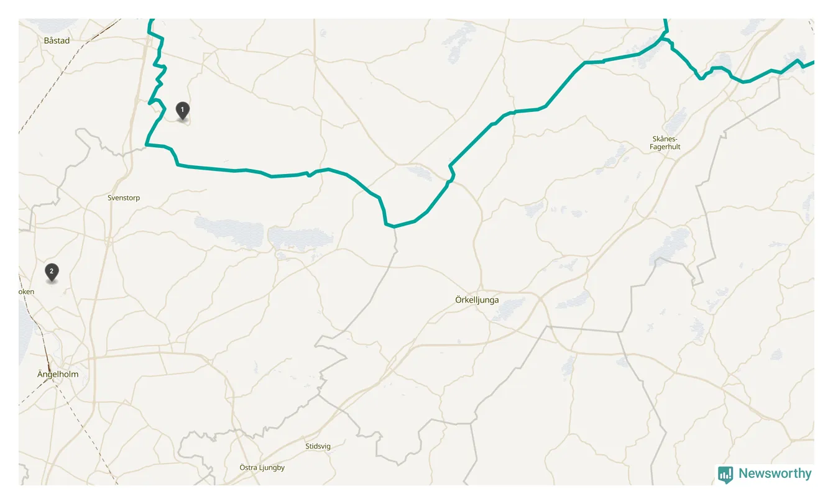The width and height of the screenshot is (833, 504).
Task: Select the Svenstorp place label
Action: click(124, 198)
